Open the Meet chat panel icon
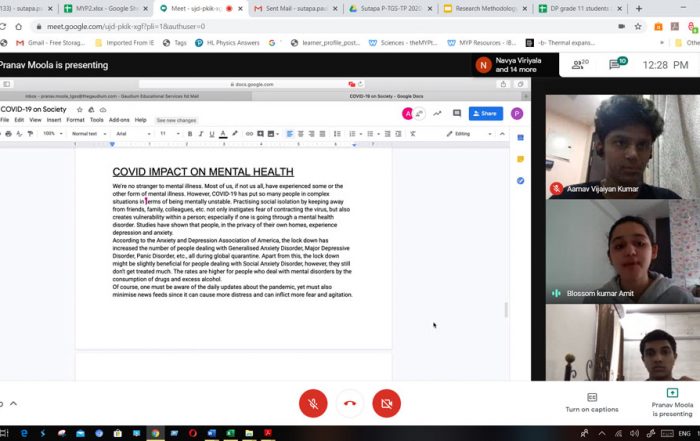700x441 pixels. [x=617, y=64]
